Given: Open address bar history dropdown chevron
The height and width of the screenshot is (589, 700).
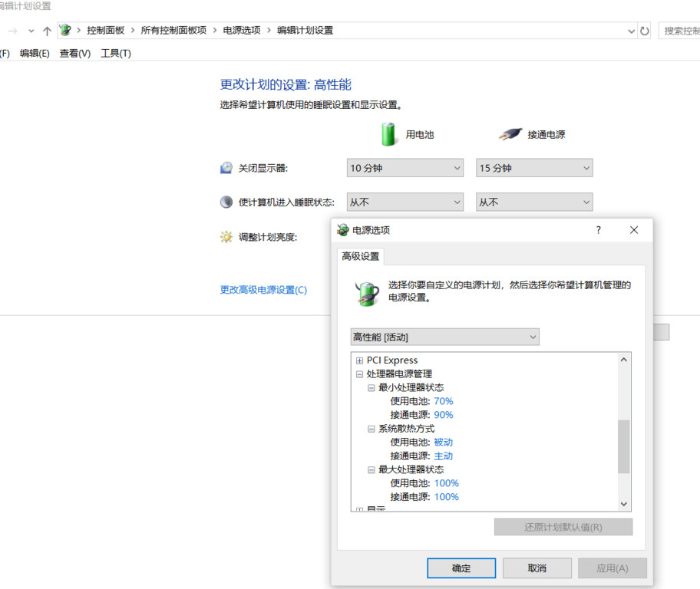Looking at the screenshot, I should pos(631,31).
